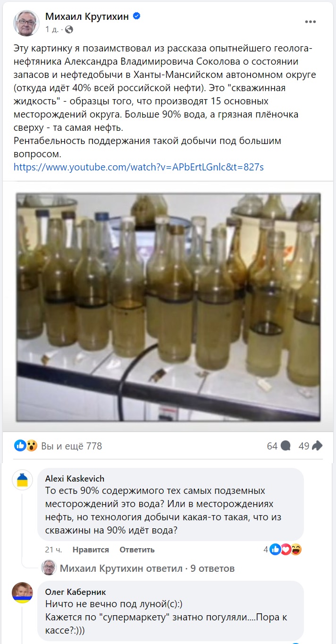
Task: Click the heart reaction on Alexi's comment
Action: point(286,549)
